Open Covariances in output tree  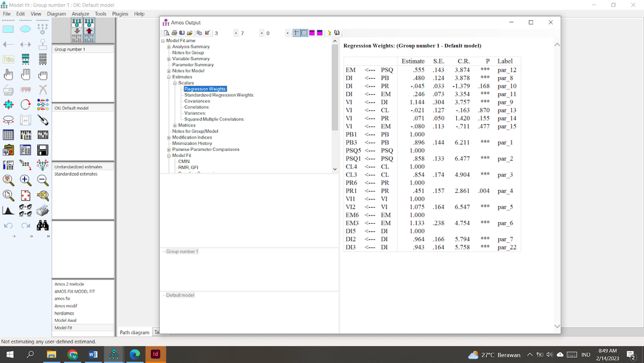coord(197,101)
